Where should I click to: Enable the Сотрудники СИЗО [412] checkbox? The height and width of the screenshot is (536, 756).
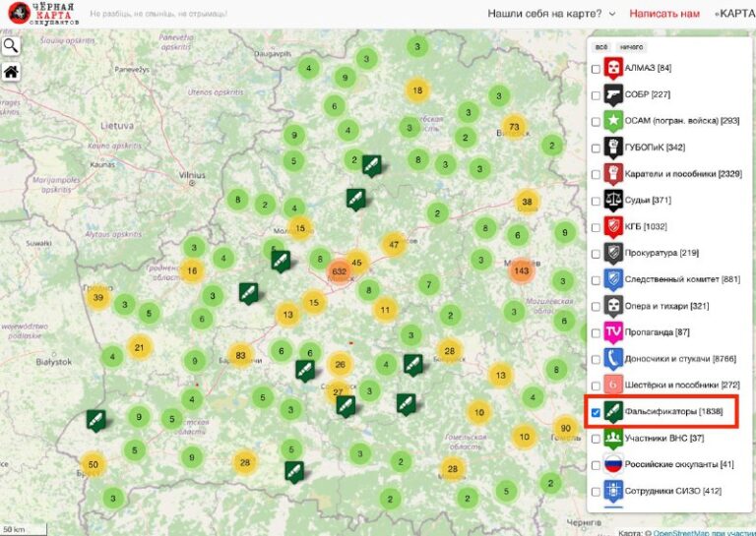pyautogui.click(x=596, y=492)
